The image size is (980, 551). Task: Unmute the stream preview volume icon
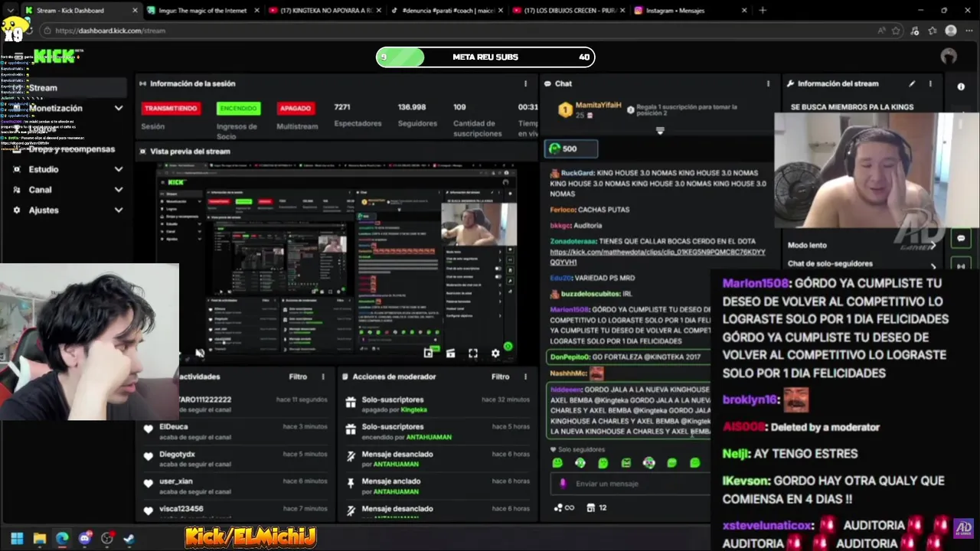coord(200,354)
